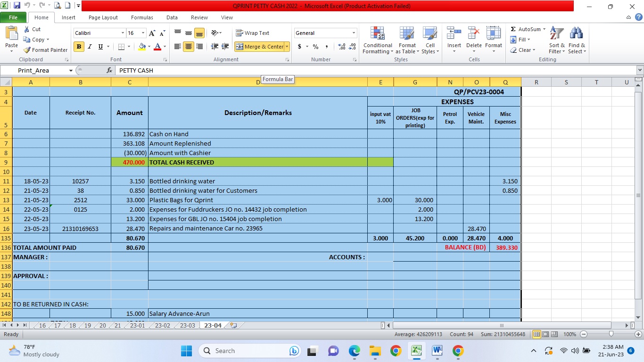The height and width of the screenshot is (362, 644).
Task: Switch to the 23-03 sheet tab
Action: pyautogui.click(x=187, y=326)
